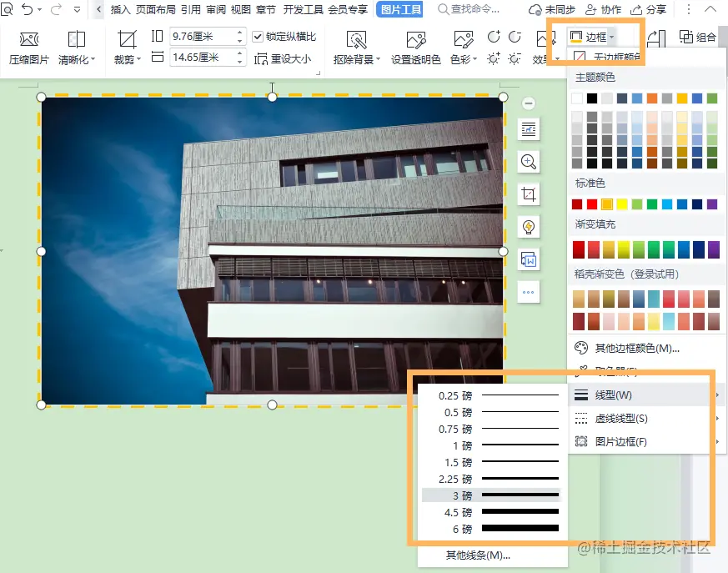Select the purple standard color swatch

pyautogui.click(x=712, y=204)
